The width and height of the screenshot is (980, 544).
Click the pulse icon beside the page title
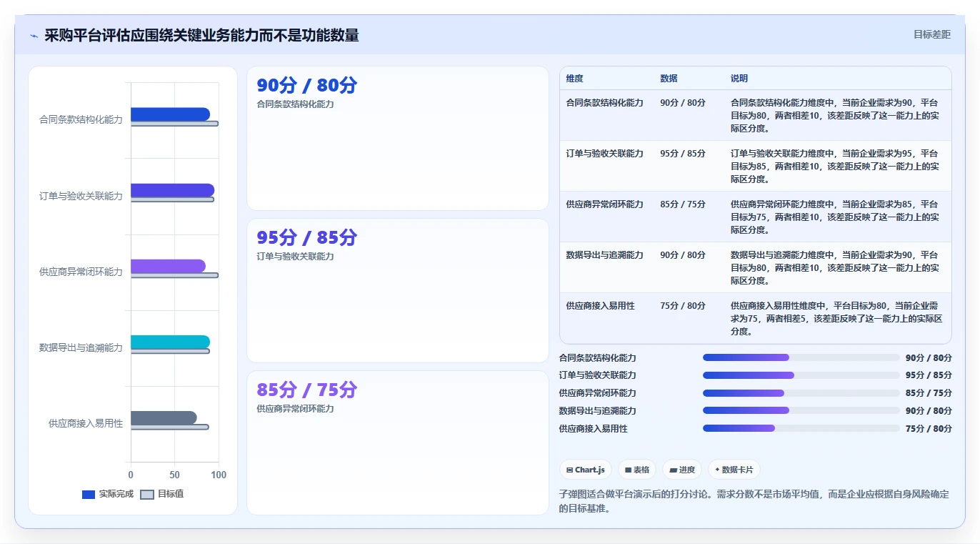(34, 36)
